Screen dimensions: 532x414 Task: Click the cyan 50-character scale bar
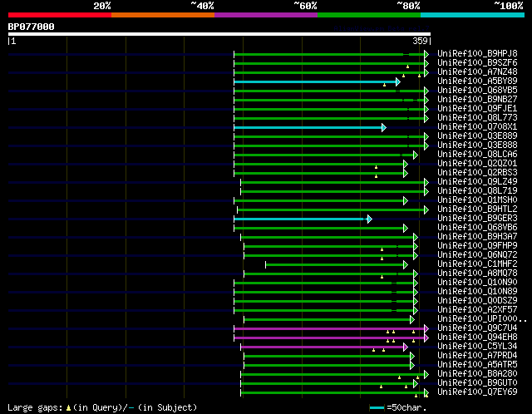click(x=377, y=408)
